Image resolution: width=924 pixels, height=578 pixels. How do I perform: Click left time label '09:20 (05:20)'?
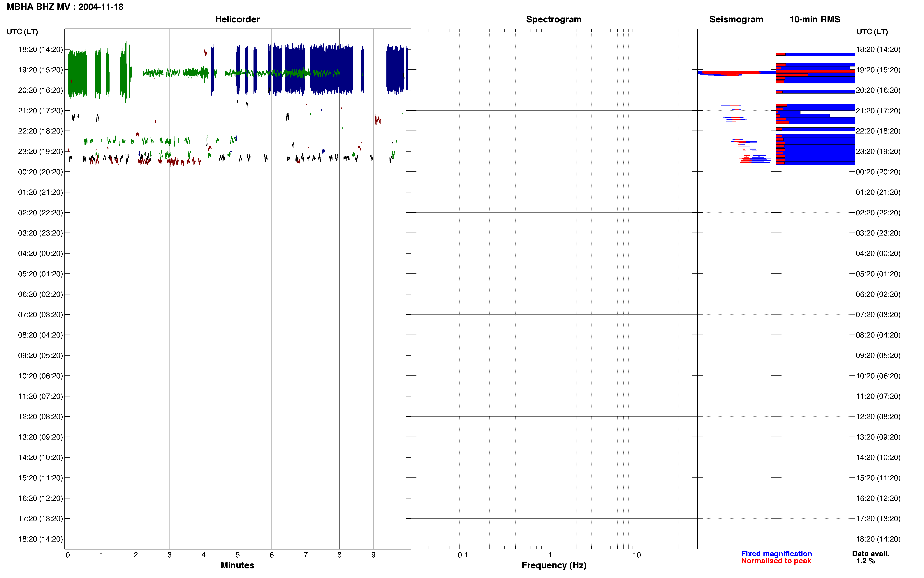[41, 355]
